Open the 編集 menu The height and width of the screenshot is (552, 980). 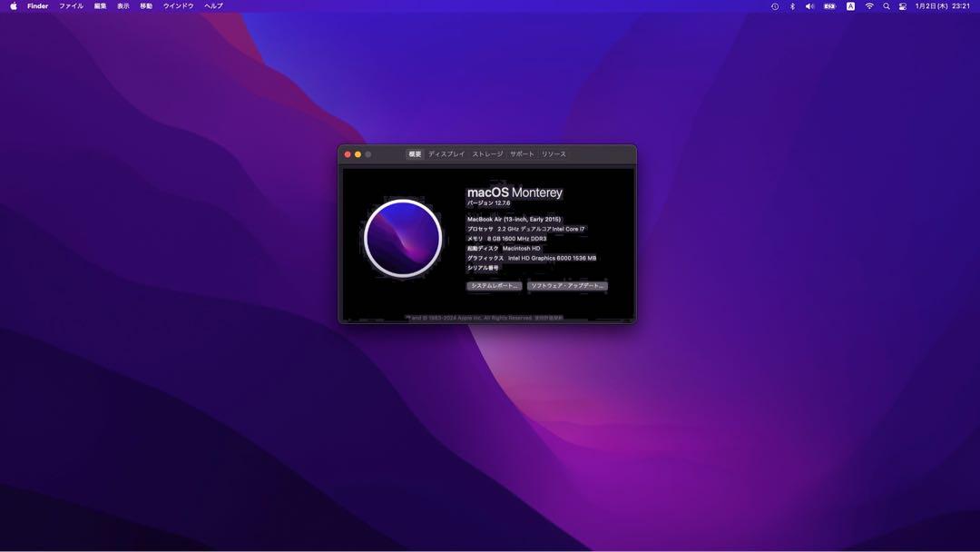[100, 6]
